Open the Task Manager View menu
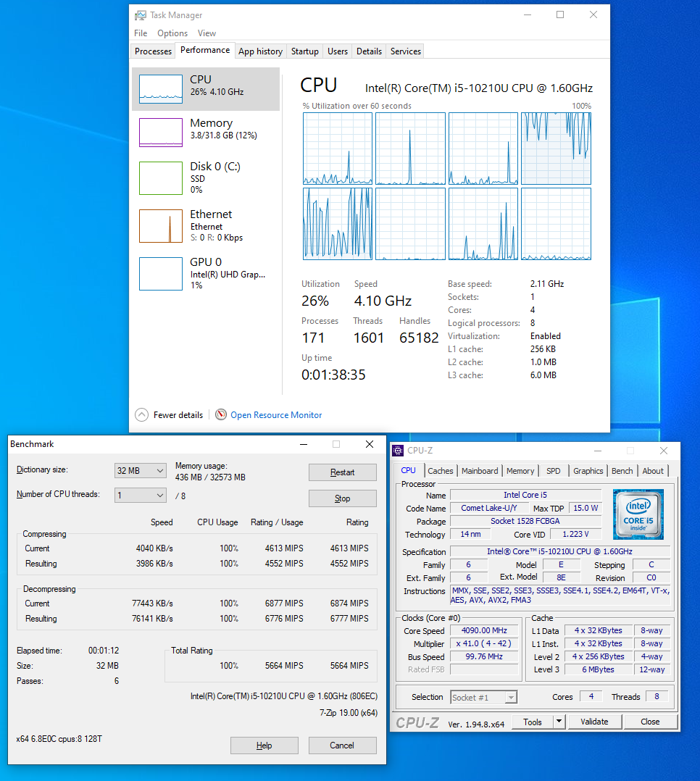Screen dimensions: 700x781 point(207,33)
